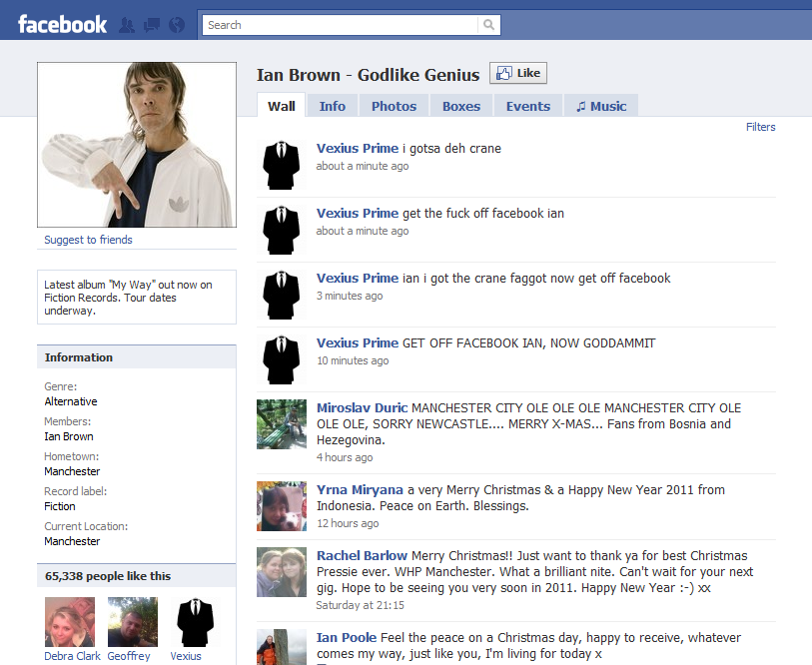The image size is (812, 665).
Task: Select the Info tab
Action: coord(332,105)
